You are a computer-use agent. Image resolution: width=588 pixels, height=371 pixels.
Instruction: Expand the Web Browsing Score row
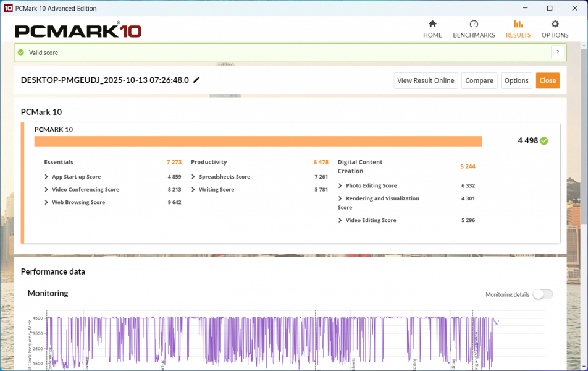46,202
